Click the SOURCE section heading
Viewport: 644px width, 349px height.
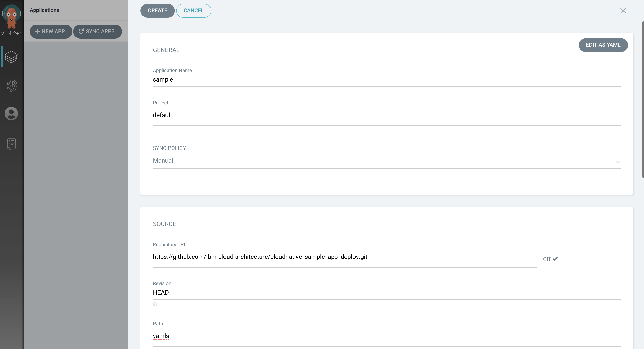coord(164,224)
